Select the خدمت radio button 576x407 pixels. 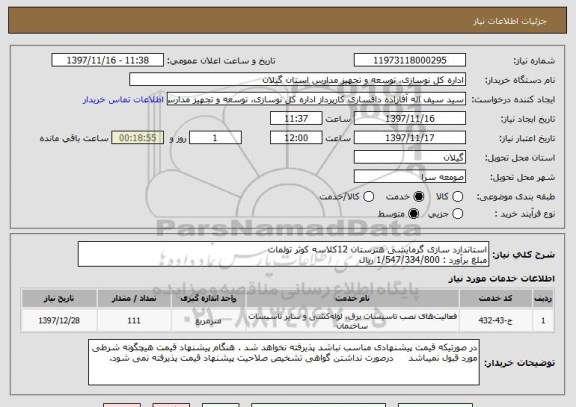(x=419, y=197)
